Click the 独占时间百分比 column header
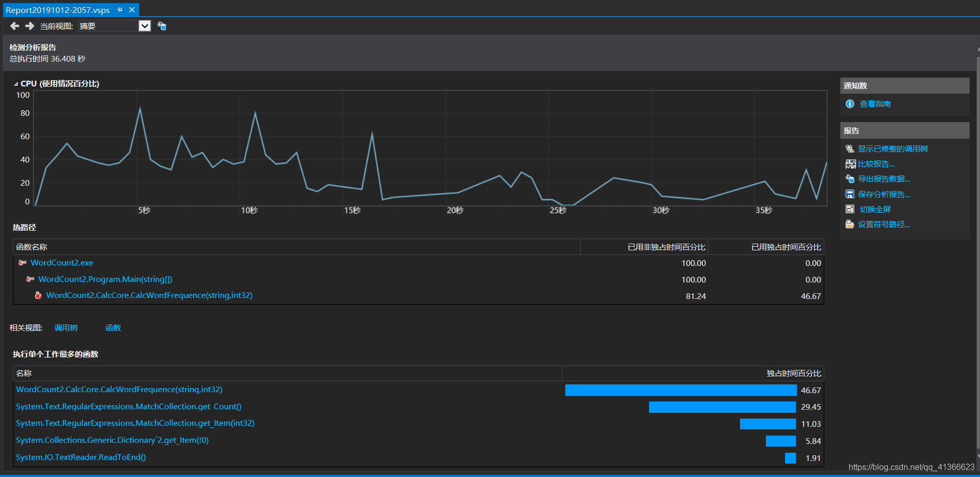Screen dimensions: 980x477 coord(693,373)
